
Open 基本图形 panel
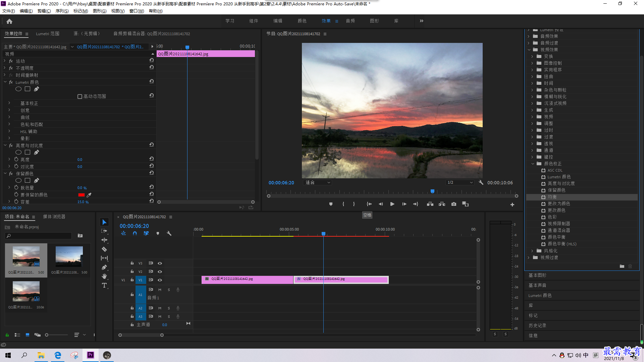click(537, 275)
